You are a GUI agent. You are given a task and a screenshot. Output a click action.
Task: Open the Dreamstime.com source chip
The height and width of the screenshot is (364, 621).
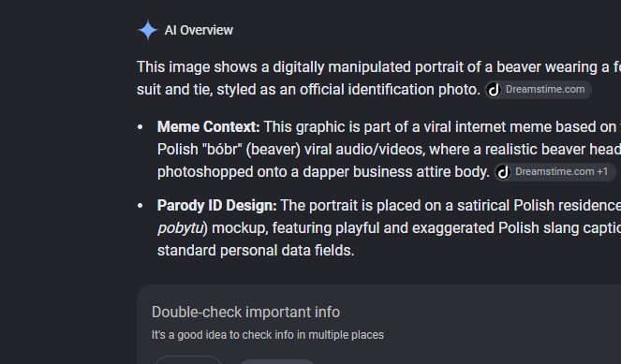pyautogui.click(x=539, y=90)
